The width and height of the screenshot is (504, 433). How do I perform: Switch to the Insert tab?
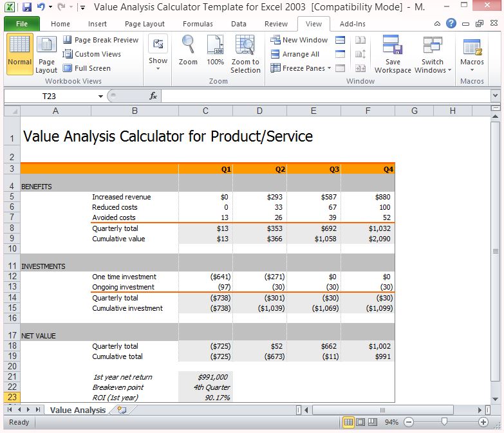click(97, 24)
